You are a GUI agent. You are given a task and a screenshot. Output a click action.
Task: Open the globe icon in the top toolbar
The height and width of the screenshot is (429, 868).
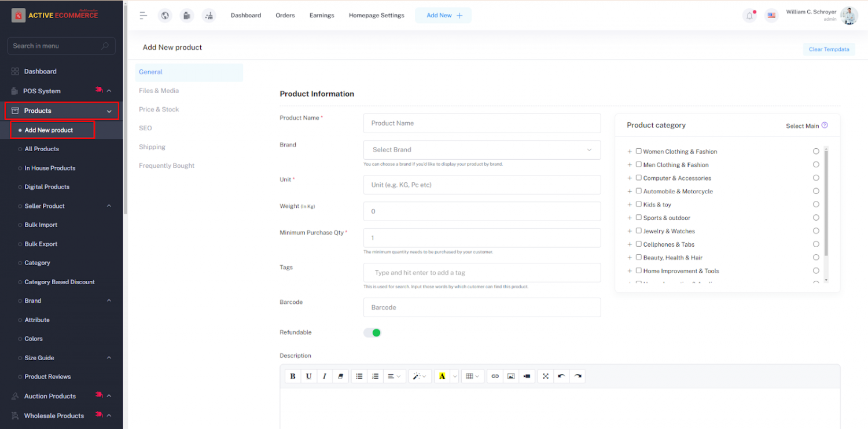tap(165, 15)
